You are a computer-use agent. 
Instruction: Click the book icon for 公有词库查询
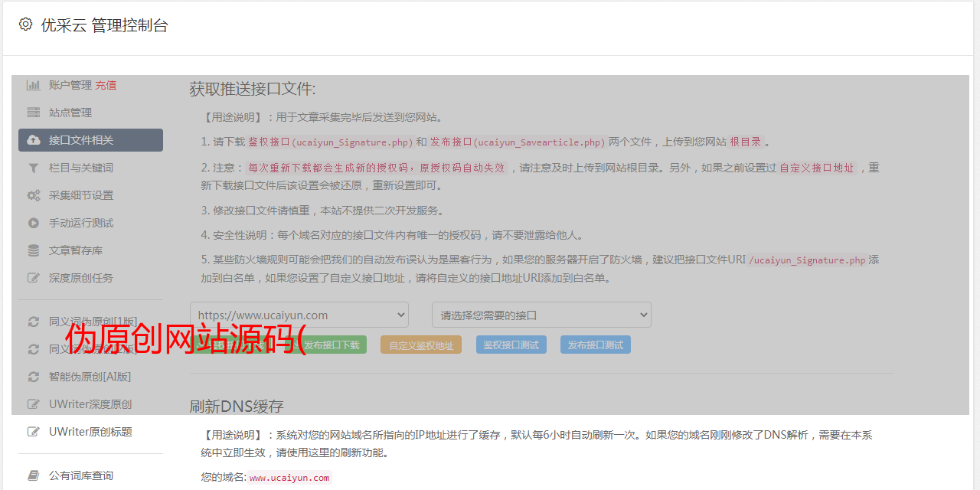click(x=34, y=475)
